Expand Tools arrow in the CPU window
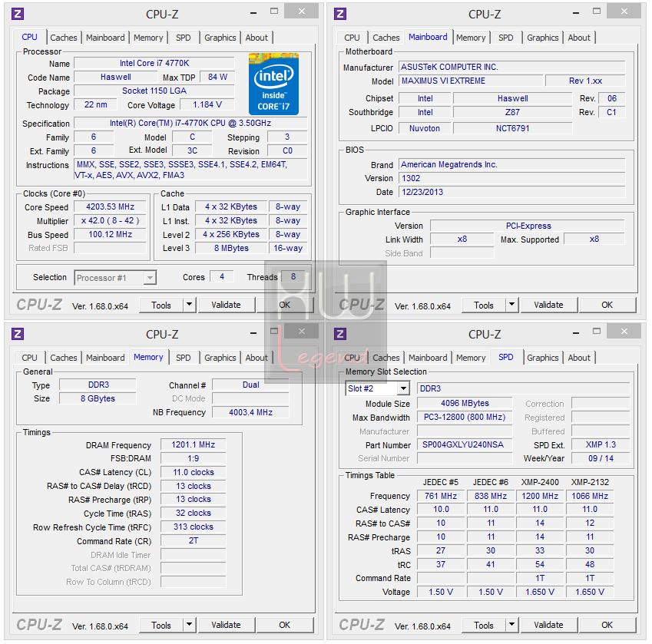This screenshot has width=652, height=644. click(x=189, y=305)
